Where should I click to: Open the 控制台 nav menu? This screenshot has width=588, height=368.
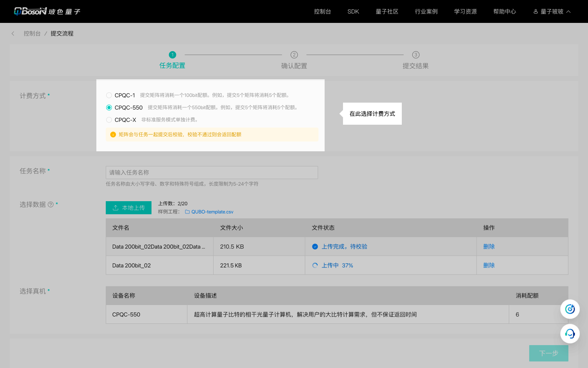(x=323, y=11)
